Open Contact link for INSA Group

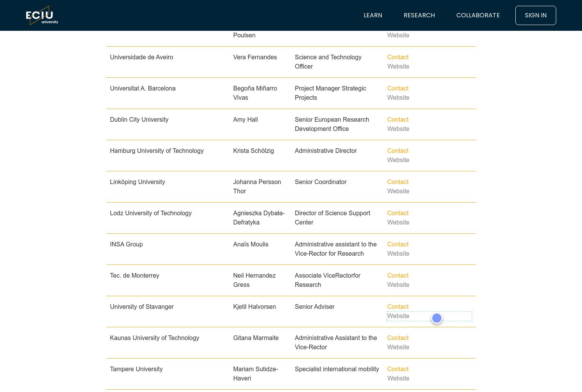point(398,244)
